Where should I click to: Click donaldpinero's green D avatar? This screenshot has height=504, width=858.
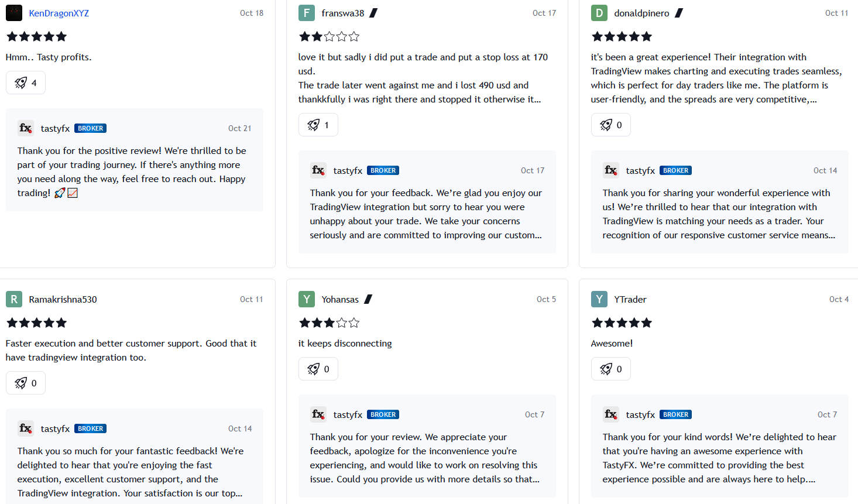tap(599, 13)
